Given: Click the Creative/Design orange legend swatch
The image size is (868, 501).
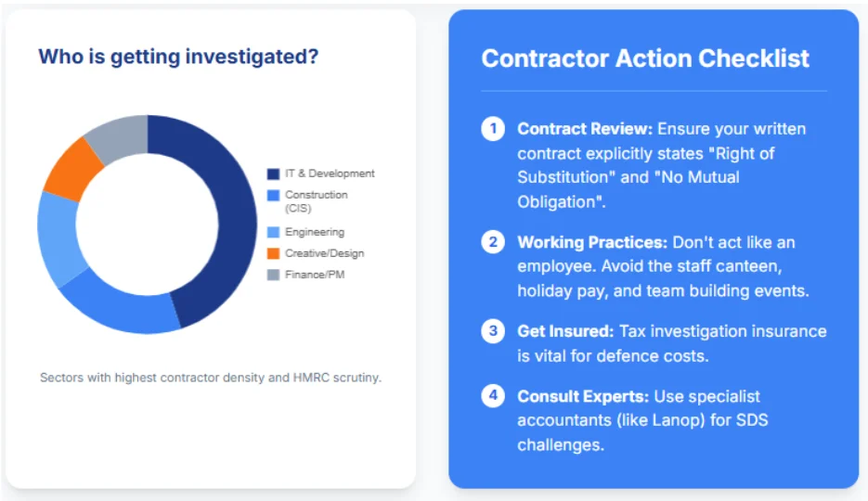Looking at the screenshot, I should (273, 253).
